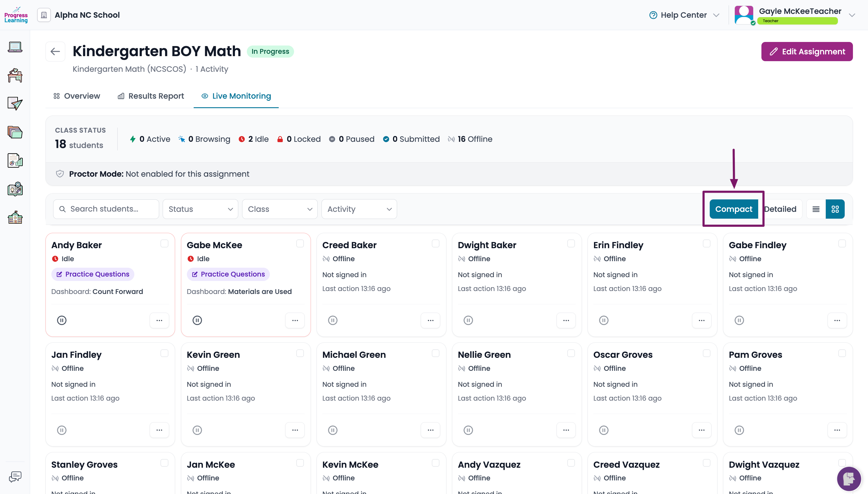This screenshot has height=494, width=868.
Task: Click Gayle McKeeTeacher's profile avatar
Action: tap(744, 15)
